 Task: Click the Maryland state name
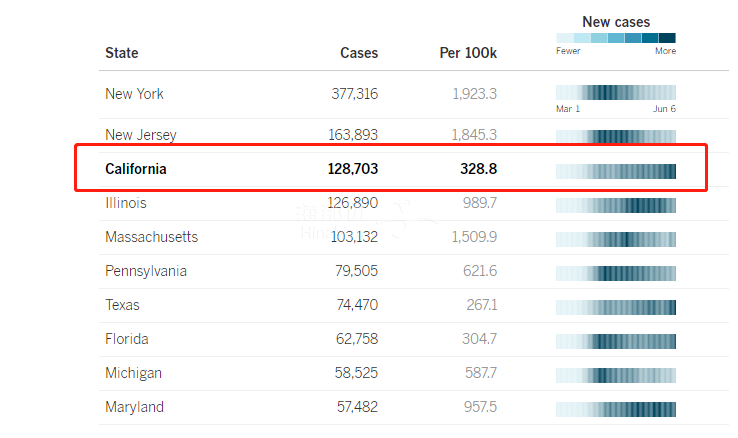[134, 407]
